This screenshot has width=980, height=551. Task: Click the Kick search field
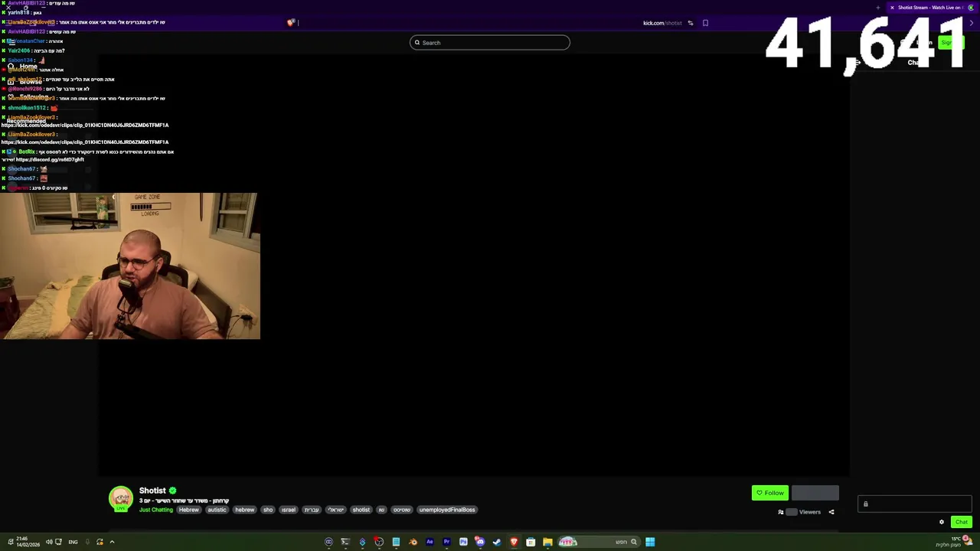tap(490, 43)
